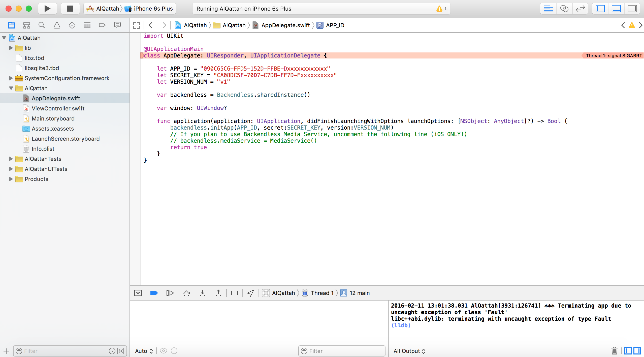Expand the AlQattahUITests folder

[11, 169]
